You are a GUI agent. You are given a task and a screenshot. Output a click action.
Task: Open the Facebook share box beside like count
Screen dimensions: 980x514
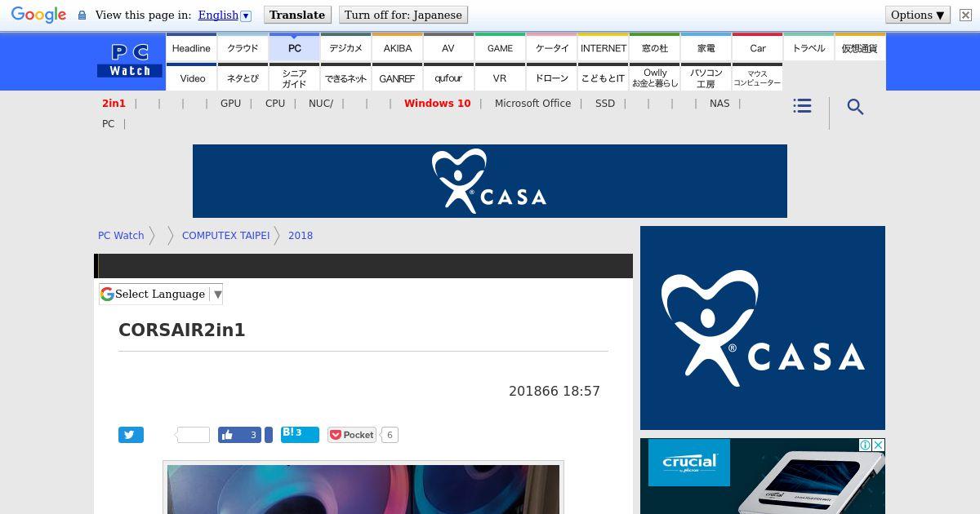point(269,435)
